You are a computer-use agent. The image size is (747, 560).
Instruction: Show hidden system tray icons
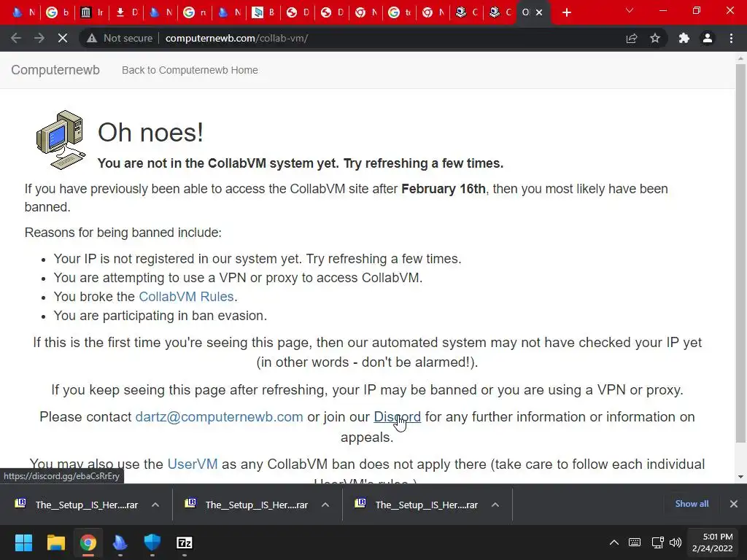[x=614, y=542]
